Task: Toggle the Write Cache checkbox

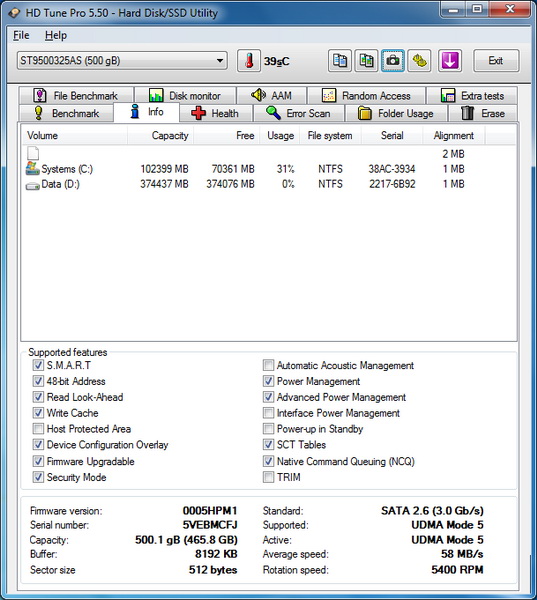Action: click(x=38, y=413)
